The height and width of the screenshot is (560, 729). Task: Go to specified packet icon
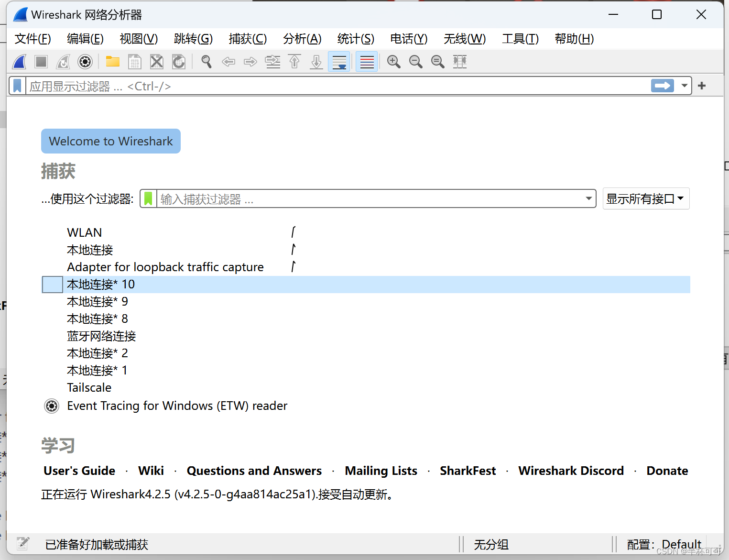pos(272,62)
